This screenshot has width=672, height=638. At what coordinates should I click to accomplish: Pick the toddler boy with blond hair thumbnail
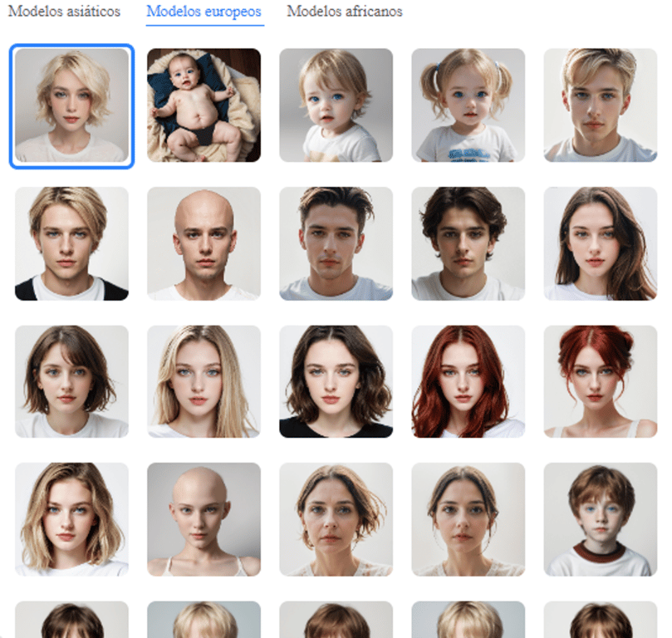click(x=336, y=106)
